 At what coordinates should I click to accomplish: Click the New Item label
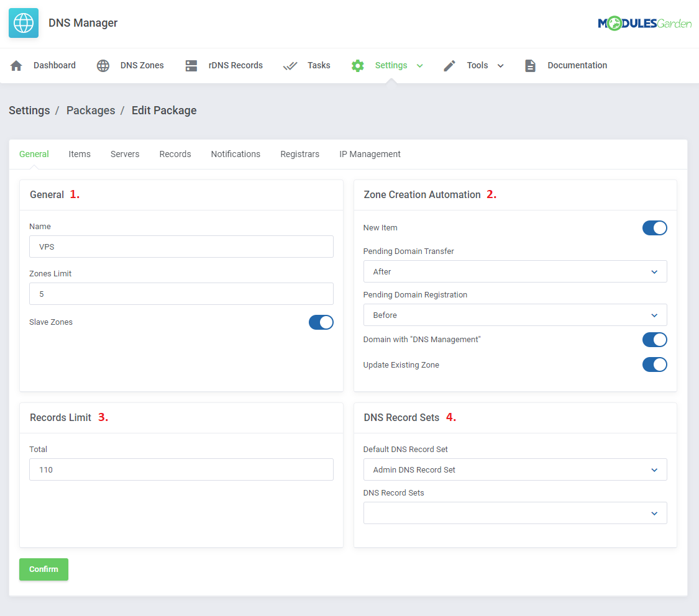tap(380, 228)
